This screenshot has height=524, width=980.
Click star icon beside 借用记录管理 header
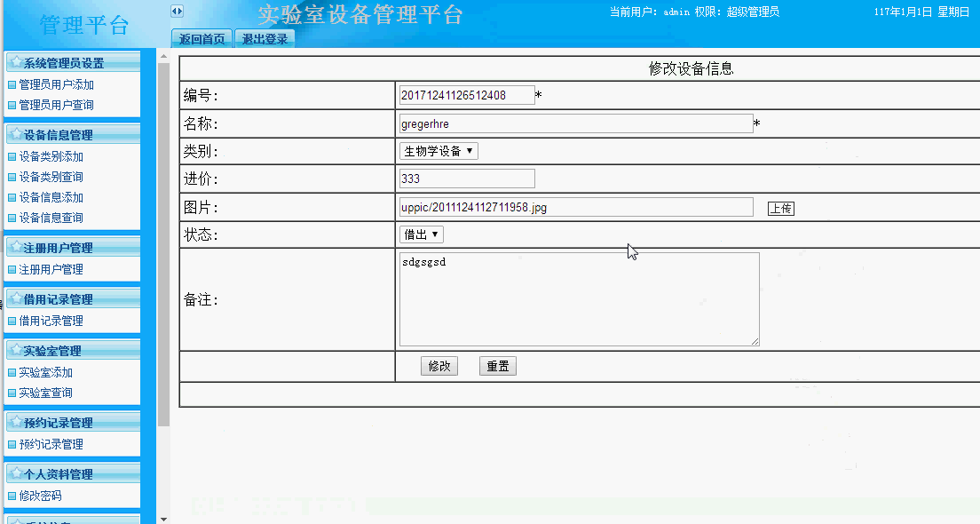click(16, 298)
